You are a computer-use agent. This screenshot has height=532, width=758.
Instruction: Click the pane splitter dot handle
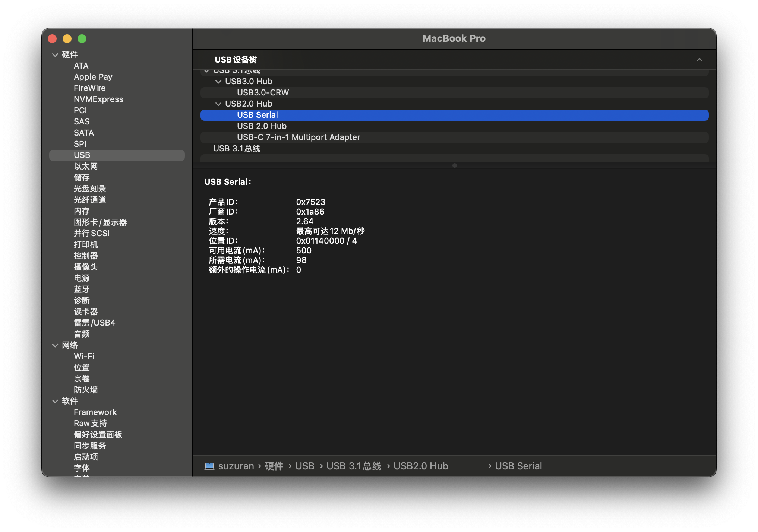455,165
